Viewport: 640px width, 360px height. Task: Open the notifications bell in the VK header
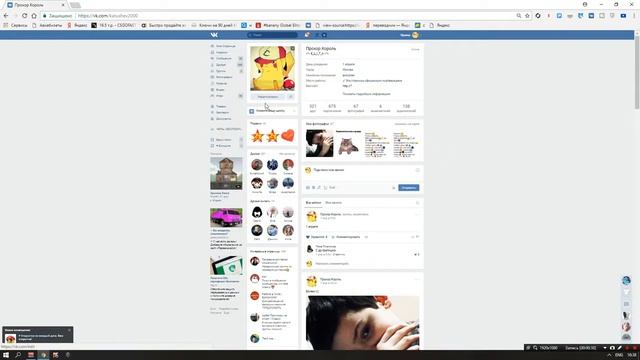click(x=307, y=35)
